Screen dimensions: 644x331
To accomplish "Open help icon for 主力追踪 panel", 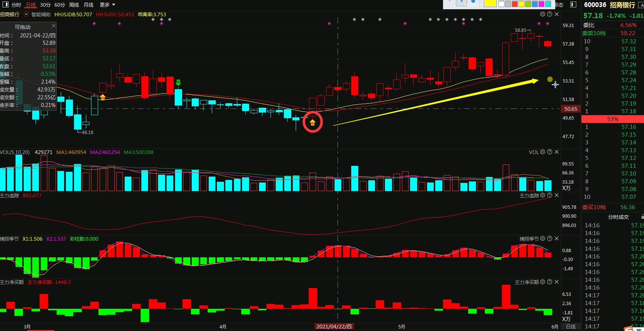I will pyautogui.click(x=550, y=195).
